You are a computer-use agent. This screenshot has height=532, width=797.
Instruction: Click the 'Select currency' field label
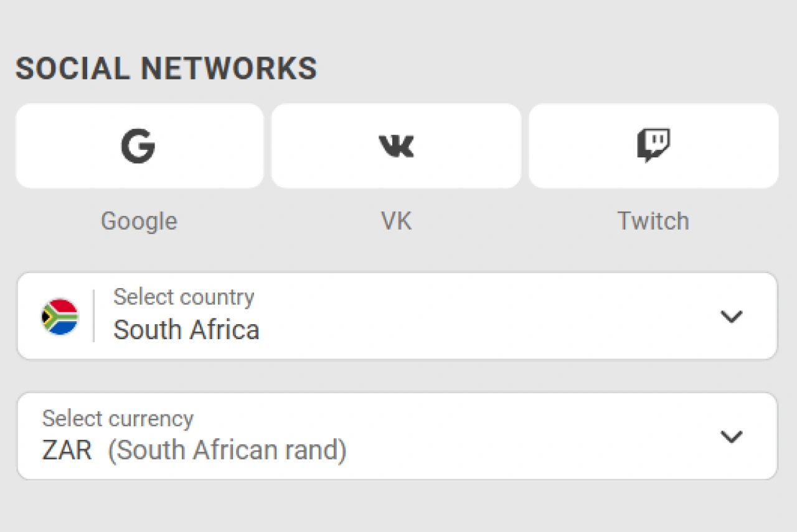point(118,418)
